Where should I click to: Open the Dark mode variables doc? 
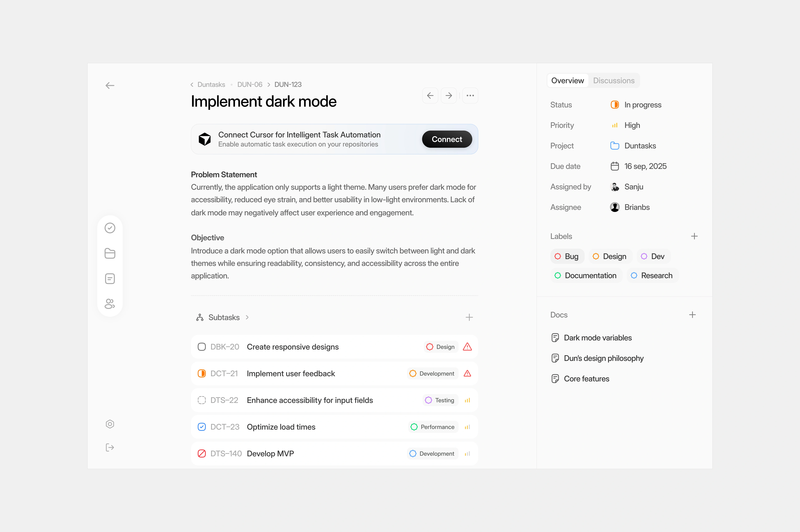597,338
